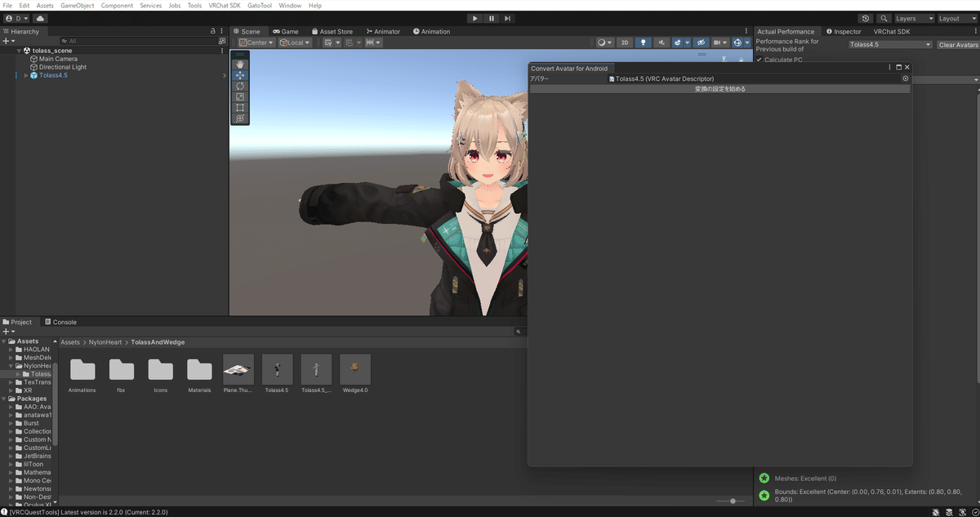980x517 pixels.
Task: Select the combined Transform tool
Action: tap(240, 118)
